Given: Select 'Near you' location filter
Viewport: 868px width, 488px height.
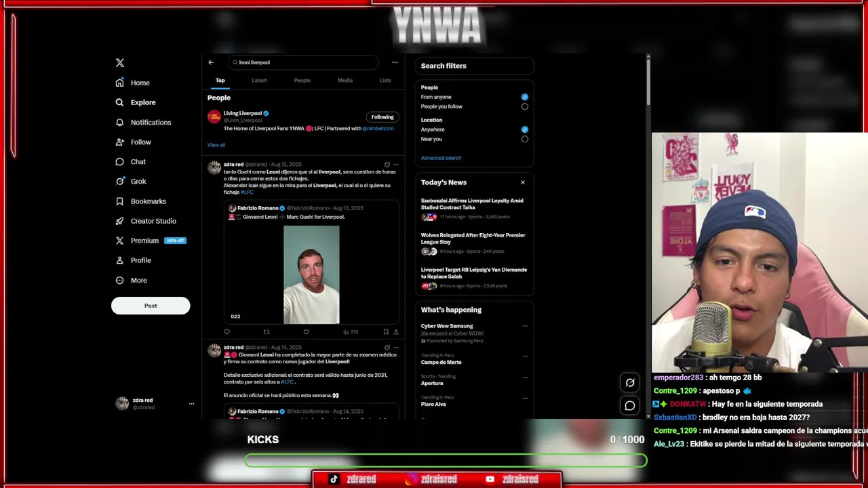Looking at the screenshot, I should tap(525, 139).
